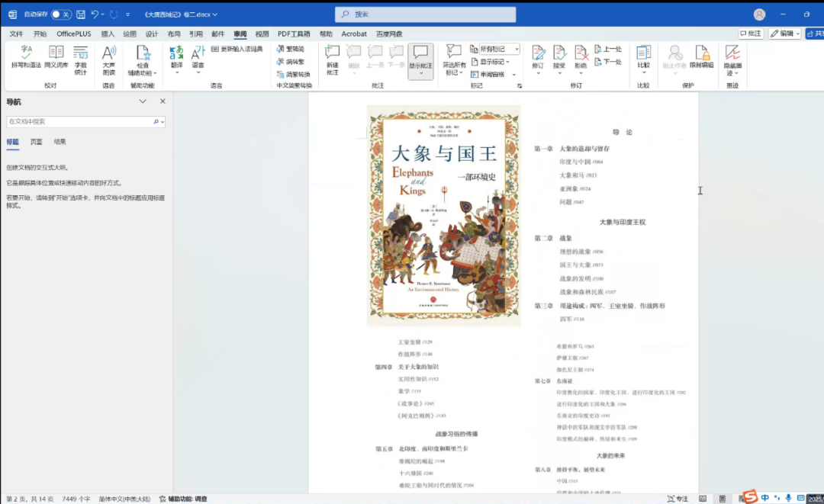Save the document with the save icon

[x=80, y=14]
